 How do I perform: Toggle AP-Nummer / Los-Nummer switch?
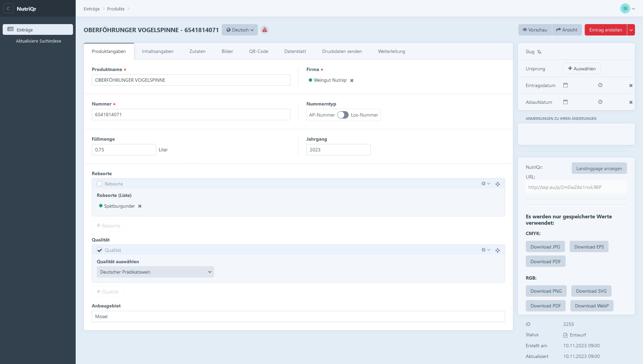[x=343, y=115]
